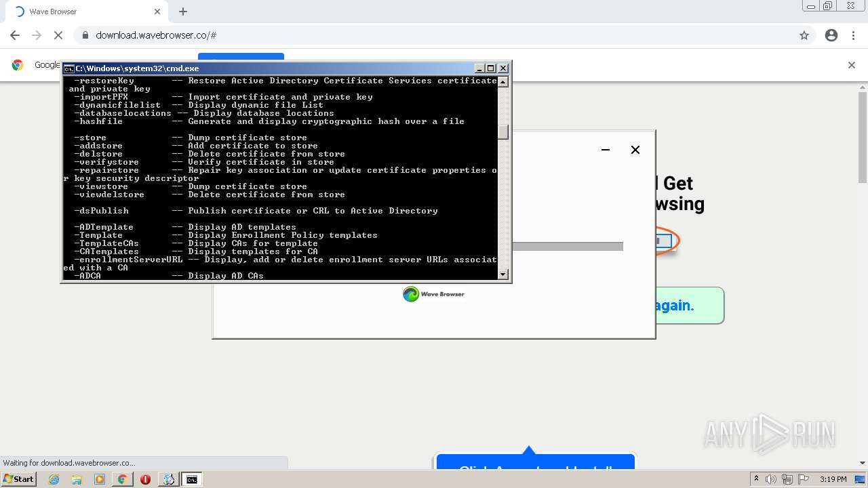Open the Windows Explorer folder icon in the taskbar

pyautogui.click(x=77, y=479)
